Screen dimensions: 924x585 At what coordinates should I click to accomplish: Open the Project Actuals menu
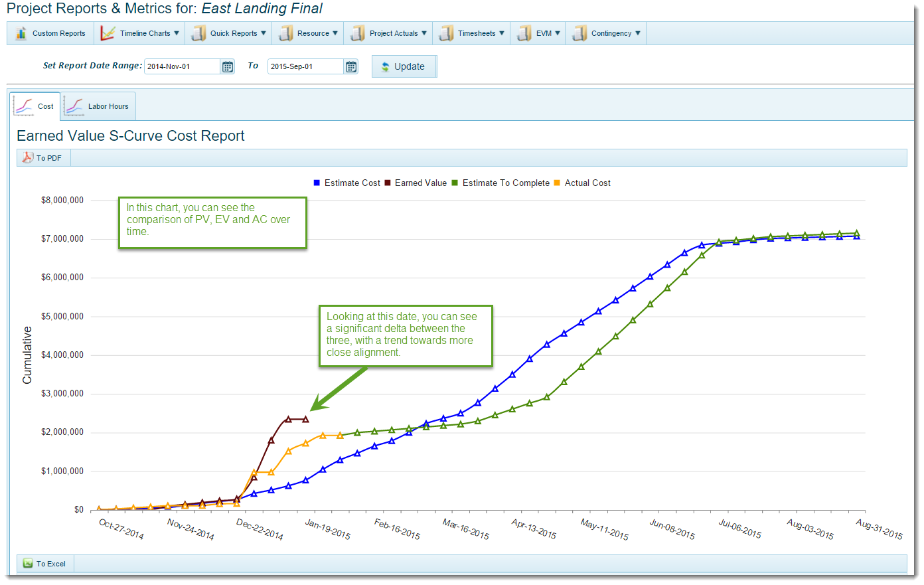point(388,33)
